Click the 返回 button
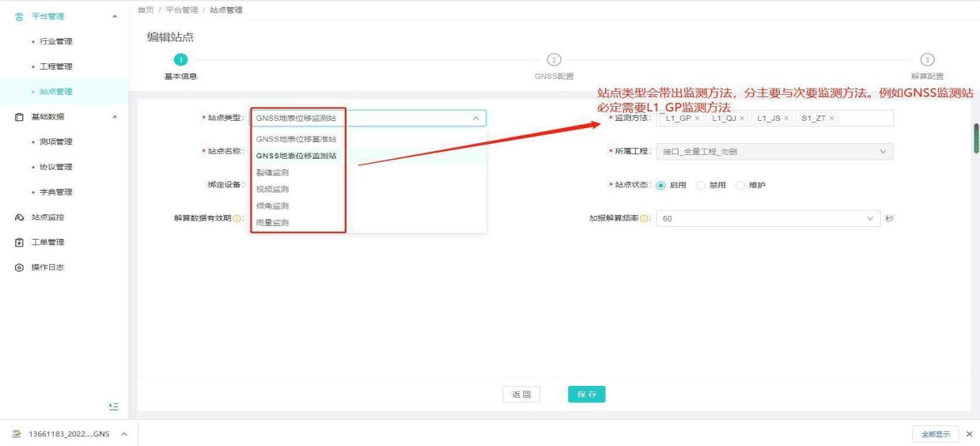980x446 pixels. pos(521,395)
